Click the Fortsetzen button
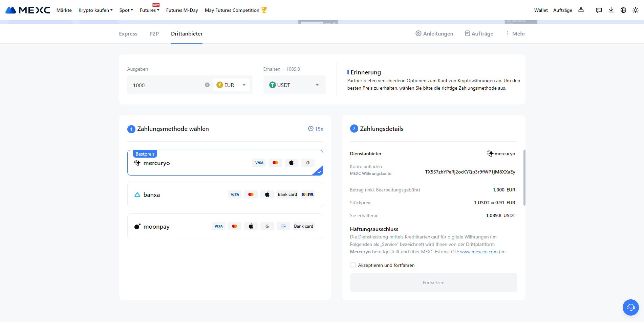Screen dimensions: 644x322 pos(433,282)
